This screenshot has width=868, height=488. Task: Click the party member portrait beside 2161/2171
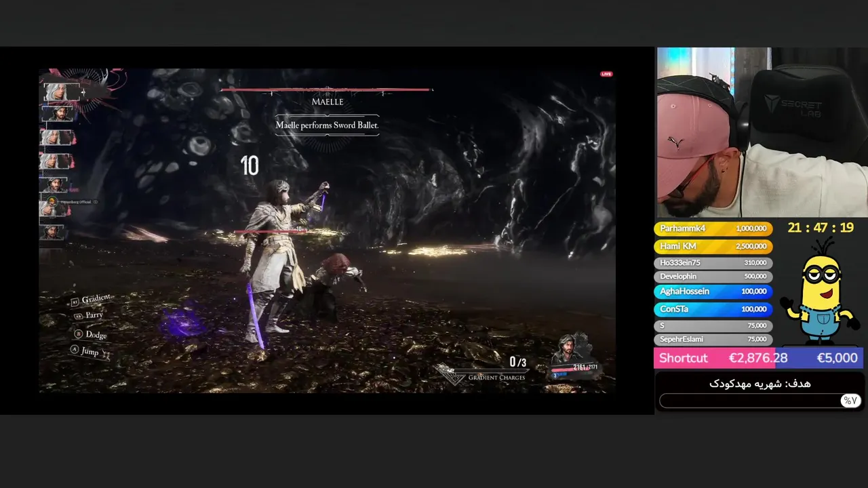(x=566, y=350)
